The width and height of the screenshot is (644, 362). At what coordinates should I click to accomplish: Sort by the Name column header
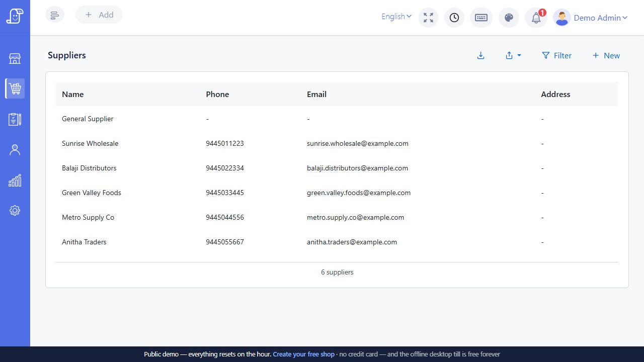[73, 94]
